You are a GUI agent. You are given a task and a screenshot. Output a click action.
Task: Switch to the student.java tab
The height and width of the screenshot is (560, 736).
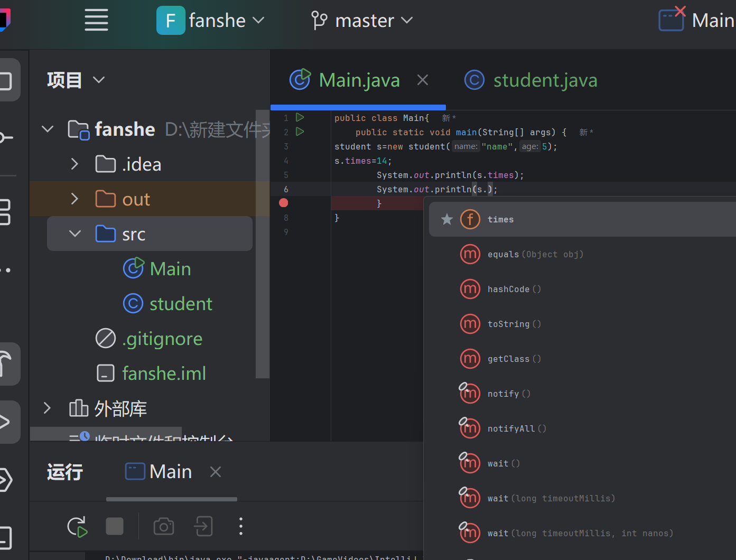[x=545, y=80]
